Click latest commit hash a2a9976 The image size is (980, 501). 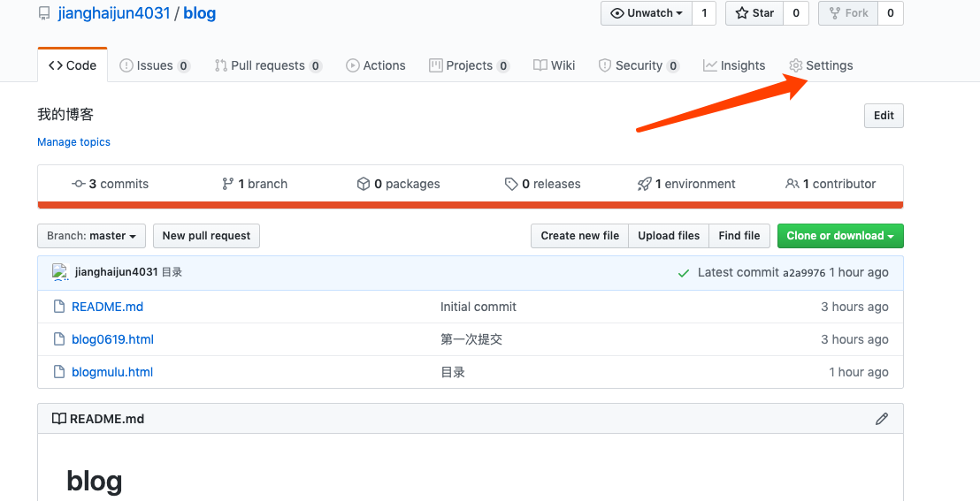pyautogui.click(x=804, y=273)
